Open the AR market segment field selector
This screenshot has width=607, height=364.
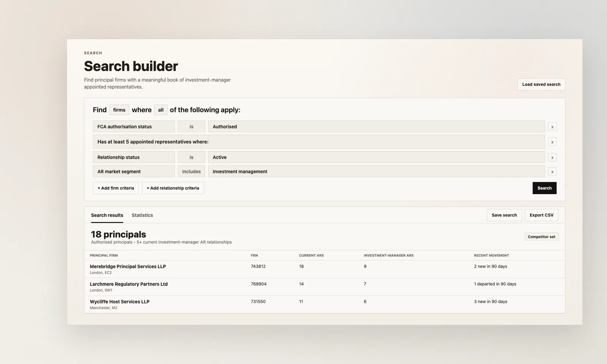tap(134, 171)
